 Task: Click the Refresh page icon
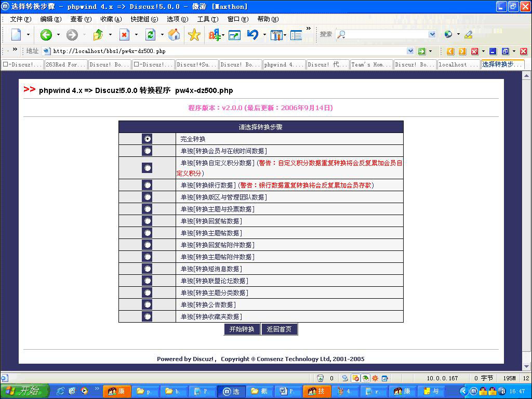coord(150,35)
